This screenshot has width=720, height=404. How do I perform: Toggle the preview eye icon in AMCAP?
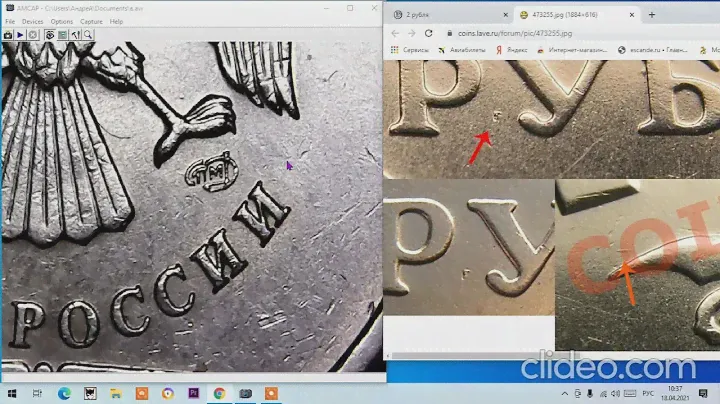(50, 35)
